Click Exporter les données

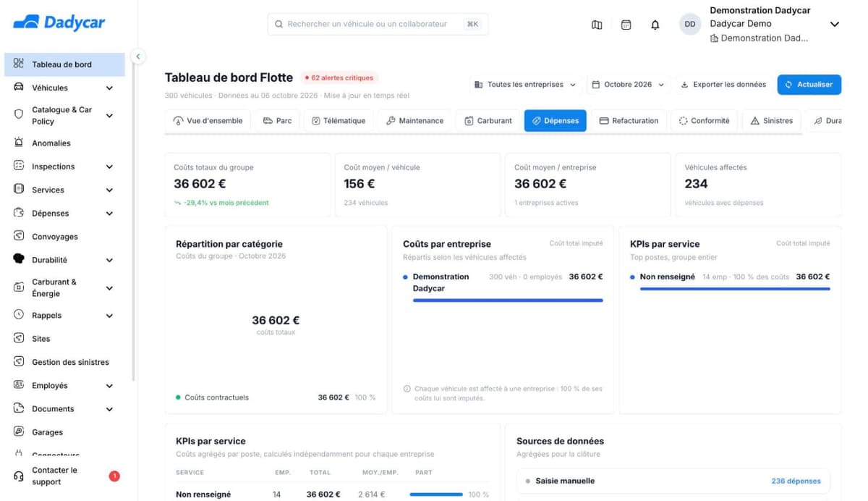(723, 85)
